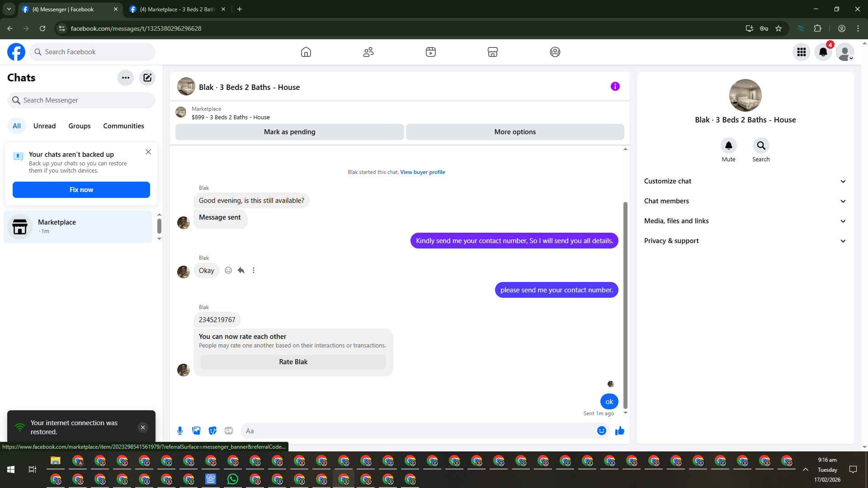Bookmark this page with star icon

pyautogui.click(x=778, y=28)
